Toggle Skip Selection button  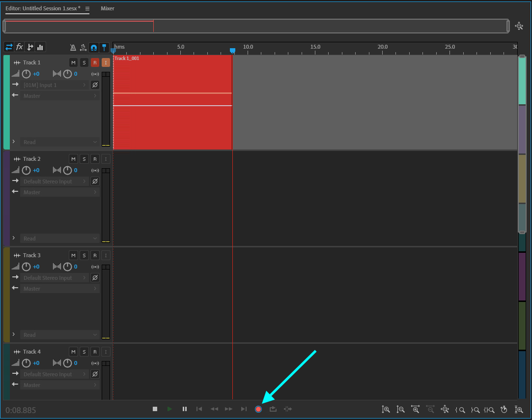tap(288, 409)
